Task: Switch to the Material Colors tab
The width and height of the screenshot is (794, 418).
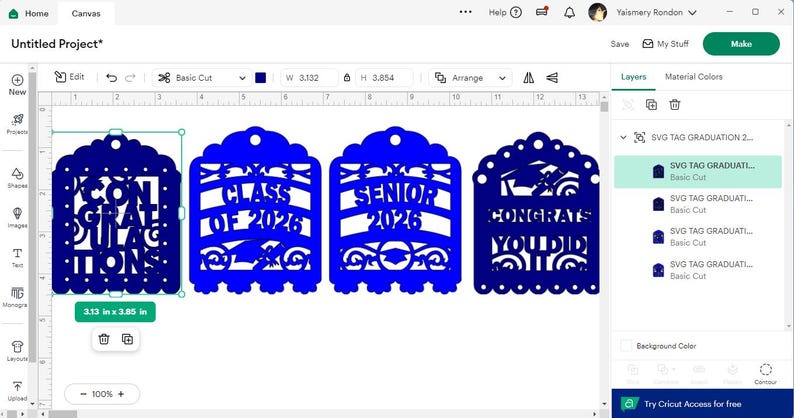Action: coord(694,77)
